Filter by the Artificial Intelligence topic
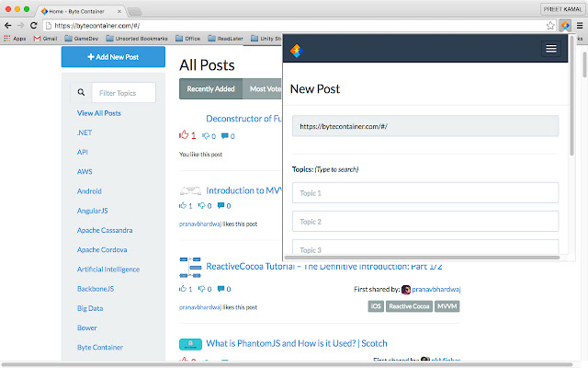This screenshot has width=588, height=368. (108, 270)
